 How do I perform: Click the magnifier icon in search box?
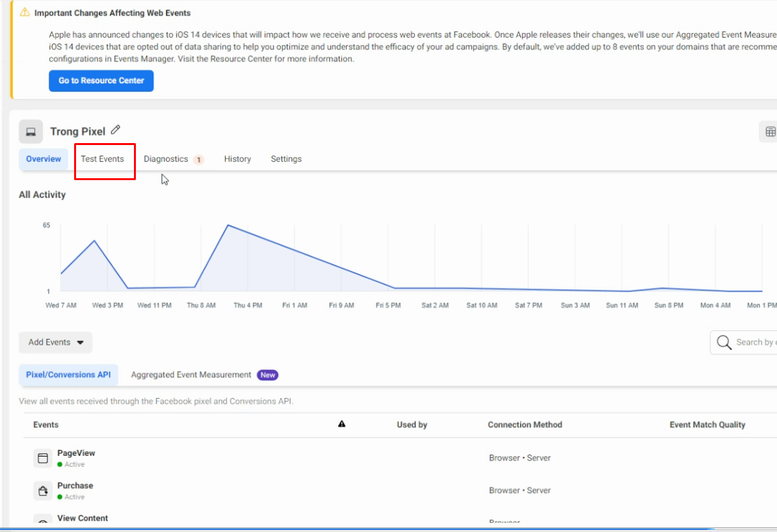(x=724, y=342)
